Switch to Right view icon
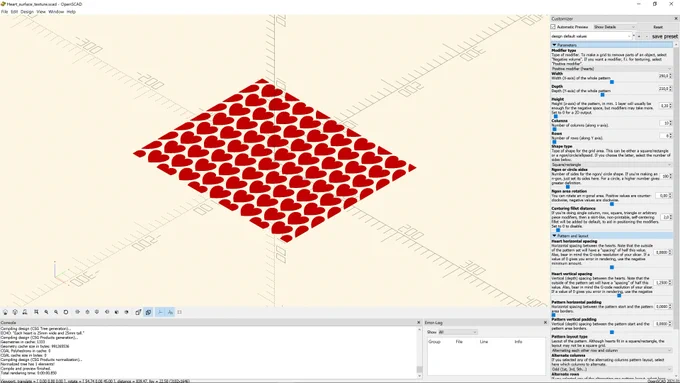Screen dimensions: 680x383 [78, 312]
